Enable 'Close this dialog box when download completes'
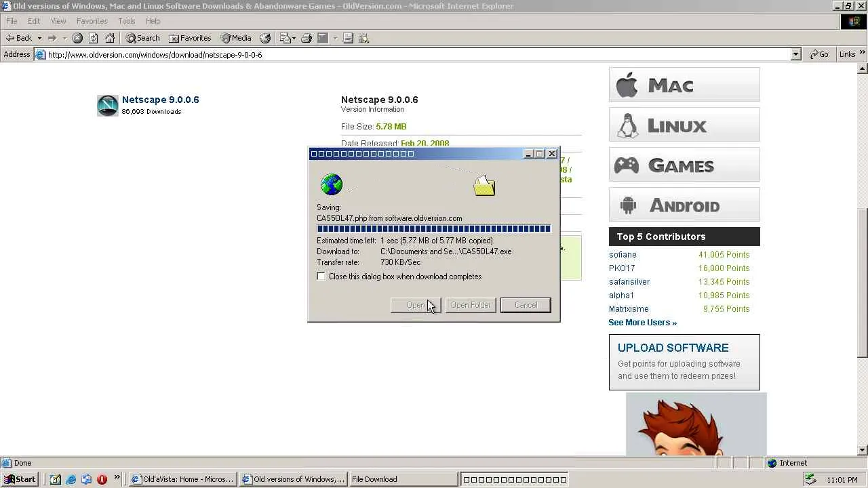The width and height of the screenshot is (868, 488). pos(321,277)
